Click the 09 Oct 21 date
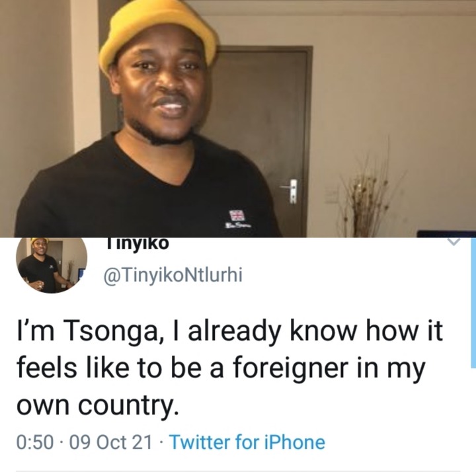476x476 pixels. coord(110,442)
